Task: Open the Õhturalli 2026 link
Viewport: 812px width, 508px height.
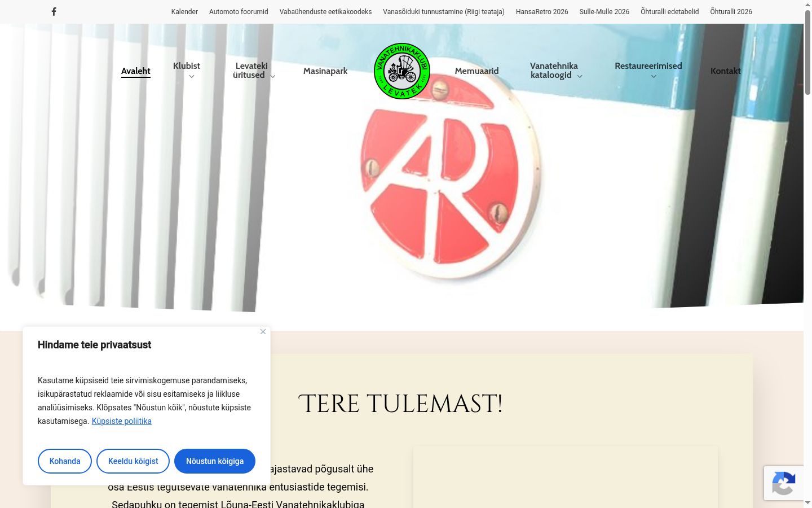Action: tap(731, 12)
